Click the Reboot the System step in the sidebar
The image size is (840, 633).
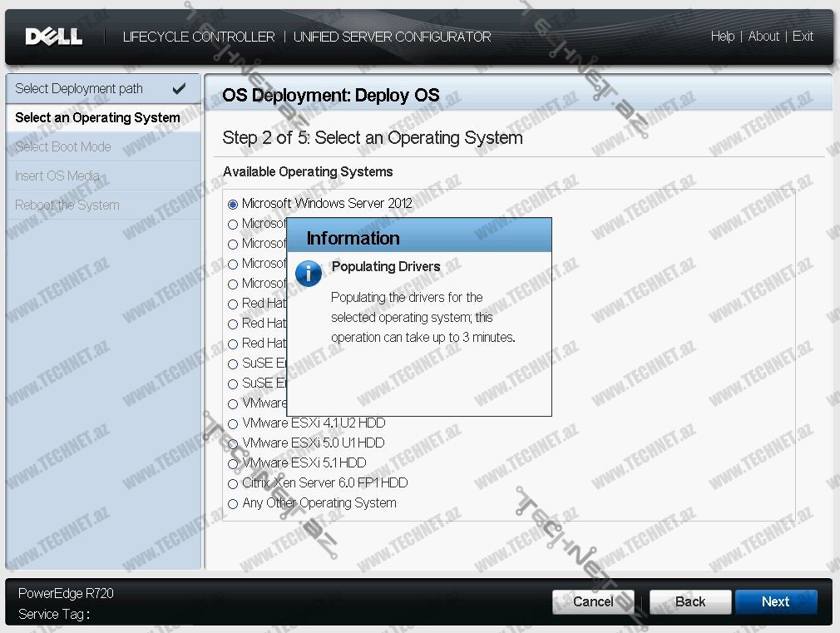(67, 205)
